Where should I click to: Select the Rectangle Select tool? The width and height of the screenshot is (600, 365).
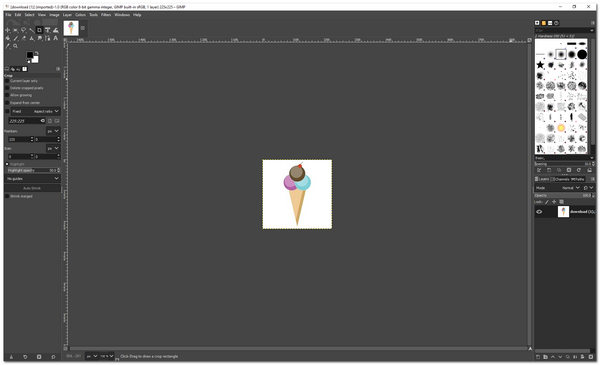(15, 30)
